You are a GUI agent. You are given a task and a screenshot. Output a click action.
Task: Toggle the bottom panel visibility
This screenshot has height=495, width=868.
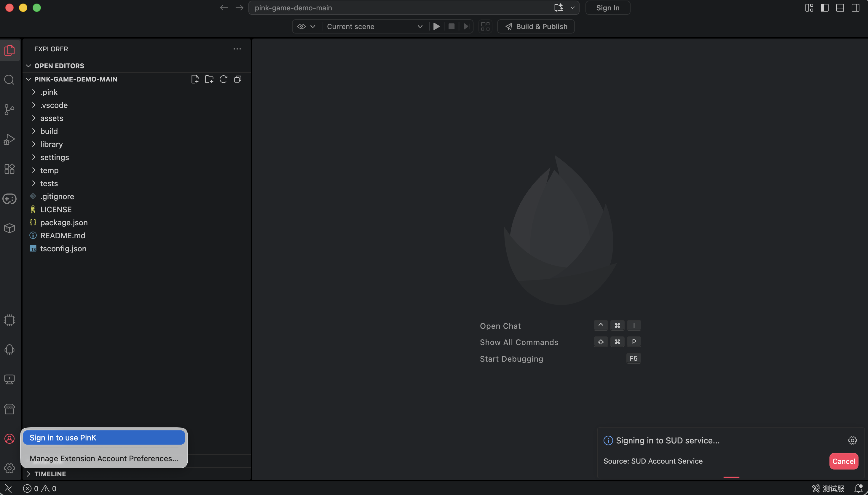(x=840, y=8)
